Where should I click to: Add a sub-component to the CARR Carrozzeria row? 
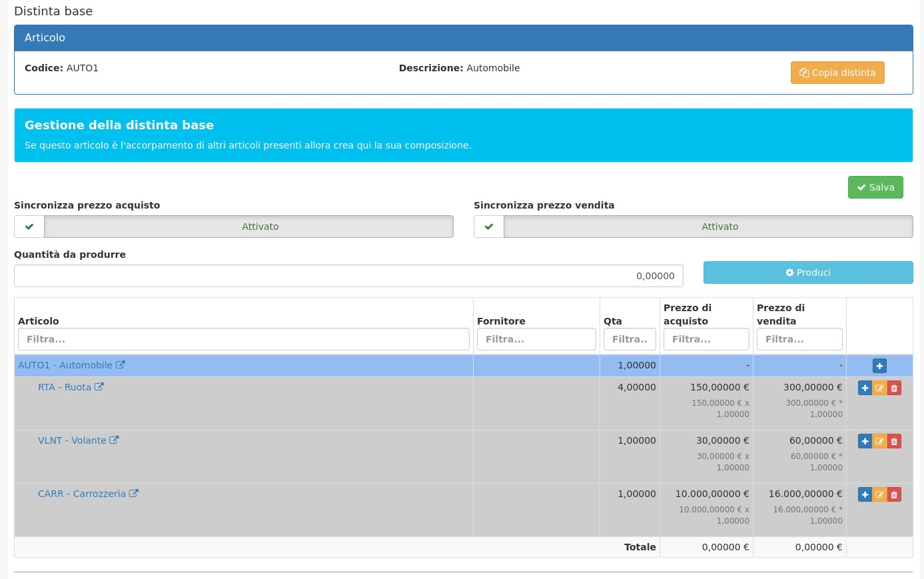[865, 494]
